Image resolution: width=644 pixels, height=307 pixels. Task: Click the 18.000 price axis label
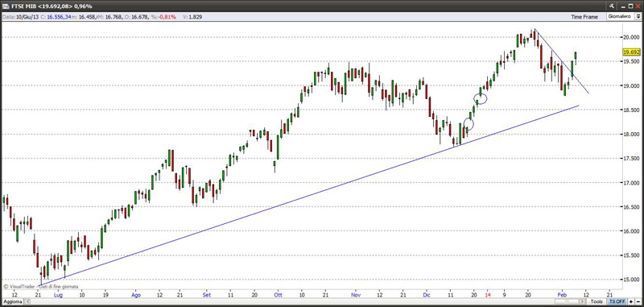(632, 135)
